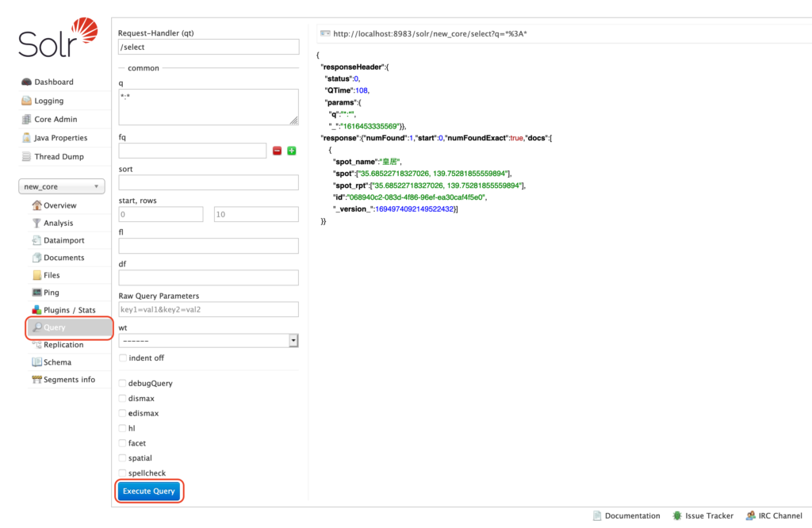Click the _version_ number value
The image size is (812, 528).
click(x=414, y=209)
